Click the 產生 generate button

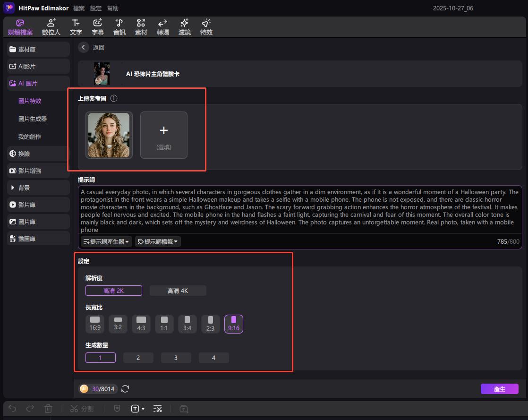(x=499, y=389)
